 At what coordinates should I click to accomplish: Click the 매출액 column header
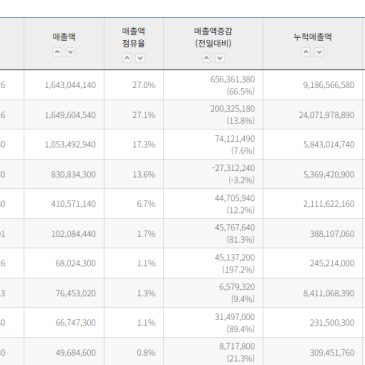point(64,37)
